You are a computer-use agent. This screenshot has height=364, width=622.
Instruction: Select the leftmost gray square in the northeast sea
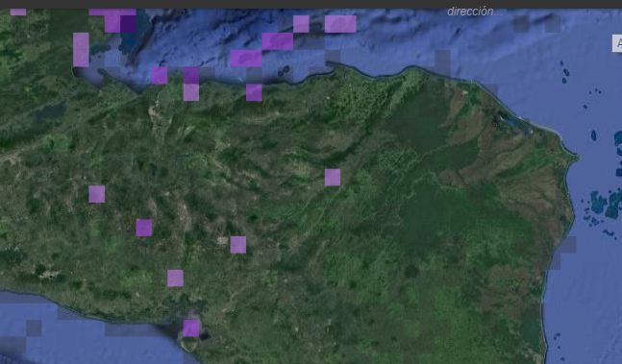pos(521,24)
